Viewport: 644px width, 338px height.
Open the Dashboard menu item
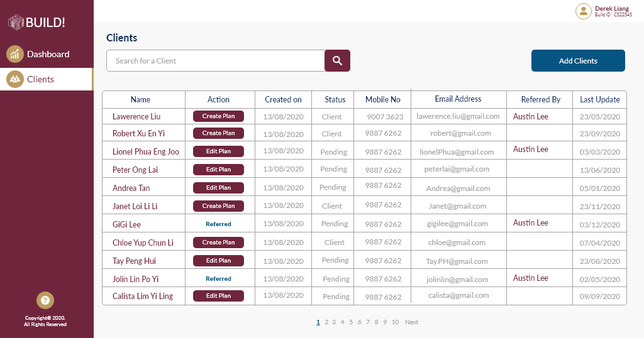48,54
